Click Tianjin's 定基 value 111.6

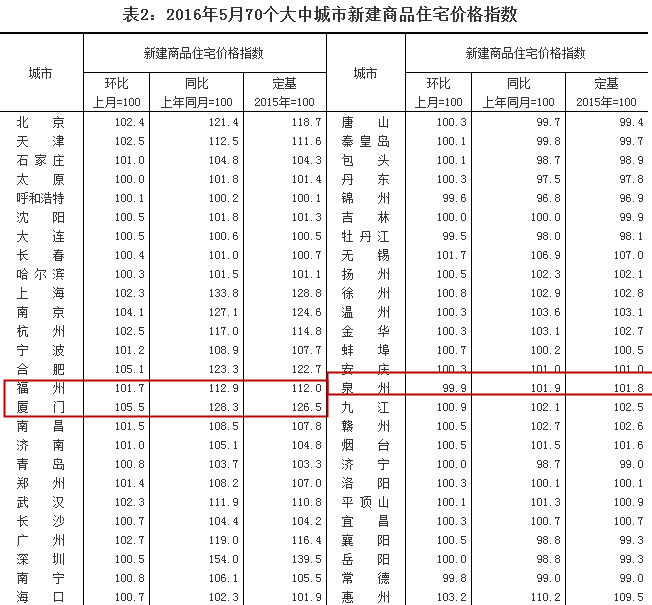[x=306, y=141]
